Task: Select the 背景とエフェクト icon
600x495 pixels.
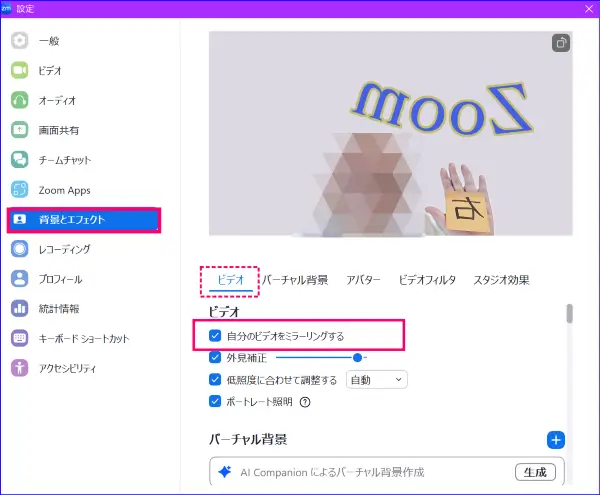Action: (x=20, y=219)
